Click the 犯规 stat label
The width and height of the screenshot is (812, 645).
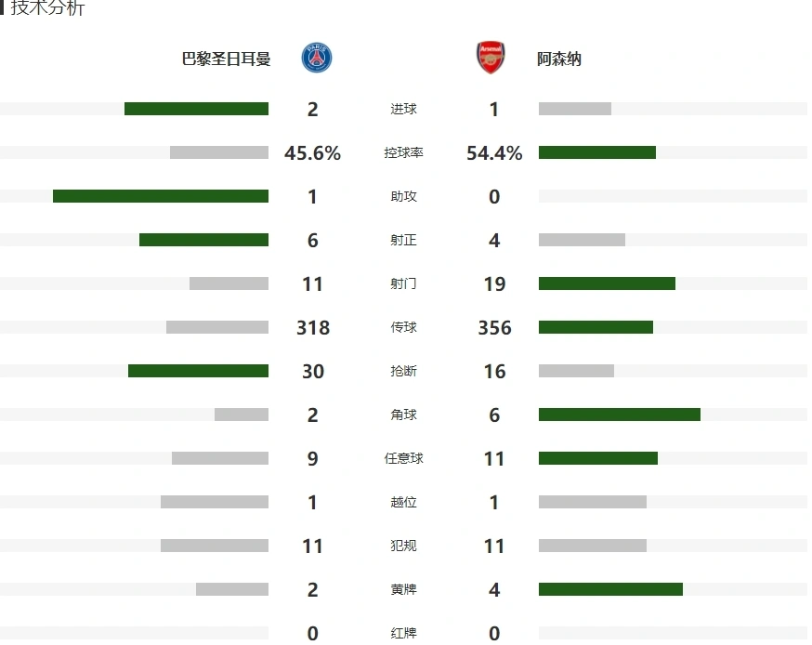403,546
